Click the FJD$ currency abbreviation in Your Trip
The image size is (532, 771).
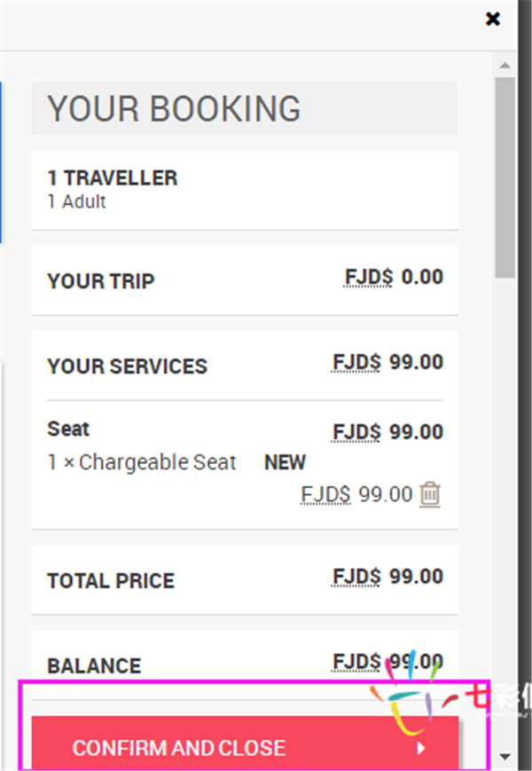[x=369, y=277]
